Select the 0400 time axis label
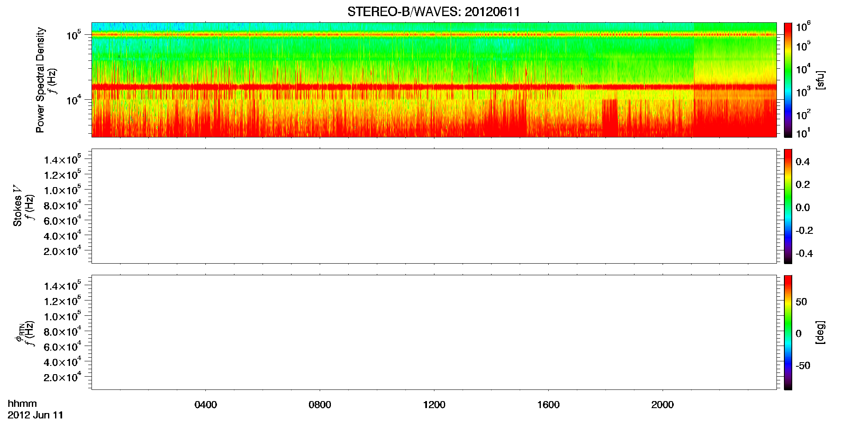Screen dimensions: 868x447 tap(206, 405)
